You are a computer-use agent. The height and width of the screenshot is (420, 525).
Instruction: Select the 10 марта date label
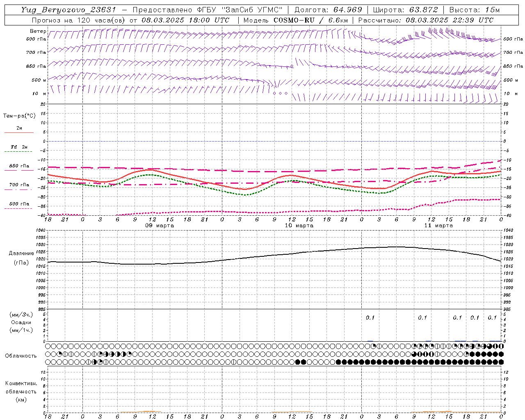coord(299,226)
